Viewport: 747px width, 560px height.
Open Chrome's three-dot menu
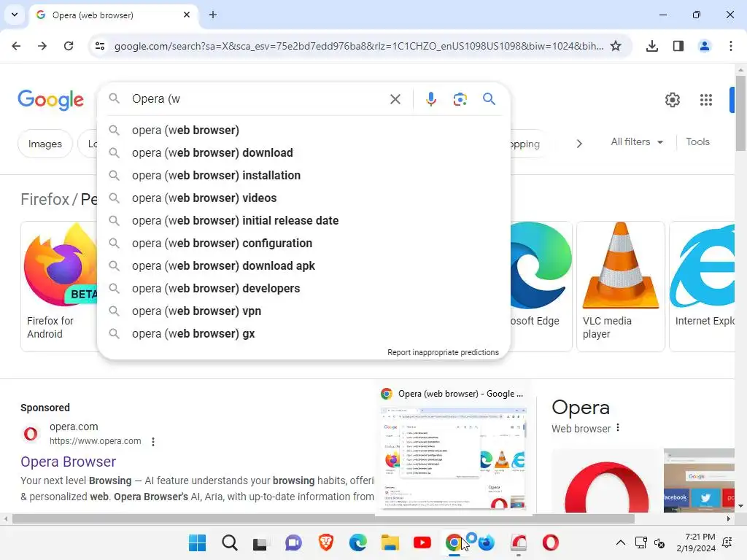730,46
